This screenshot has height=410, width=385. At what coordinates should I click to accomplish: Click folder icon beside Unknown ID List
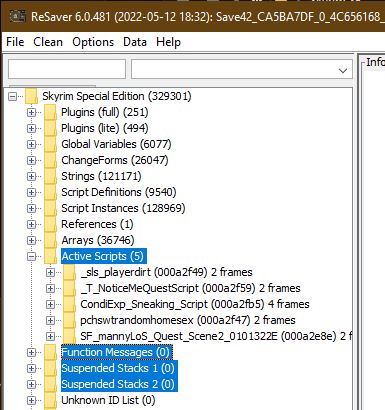pyautogui.click(x=50, y=400)
